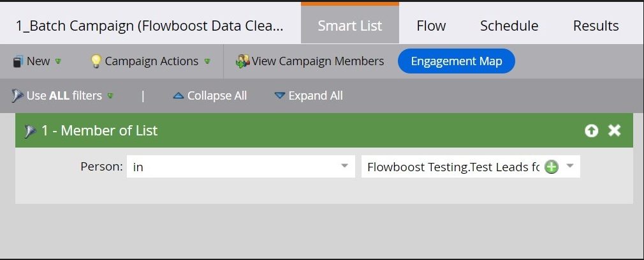Expand the Flowboost Testing list dropdown arrow

[x=569, y=166]
